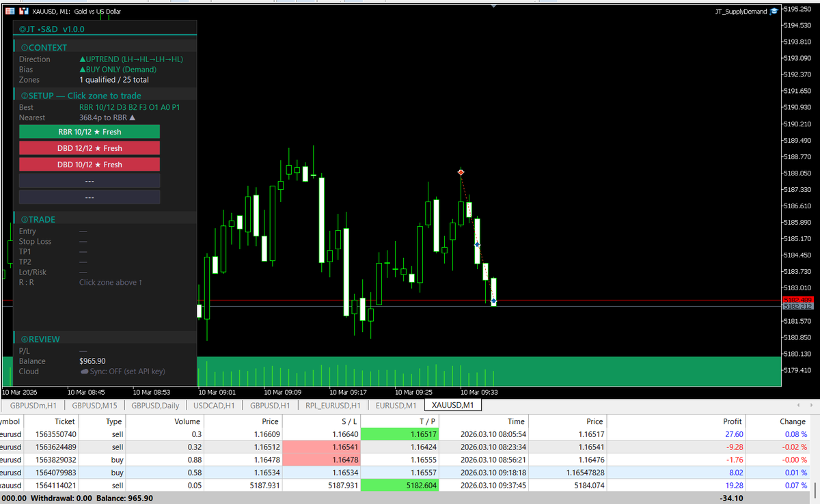Select the red sell entry arrow on chart
Image resolution: width=820 pixels, height=504 pixels.
(461, 172)
